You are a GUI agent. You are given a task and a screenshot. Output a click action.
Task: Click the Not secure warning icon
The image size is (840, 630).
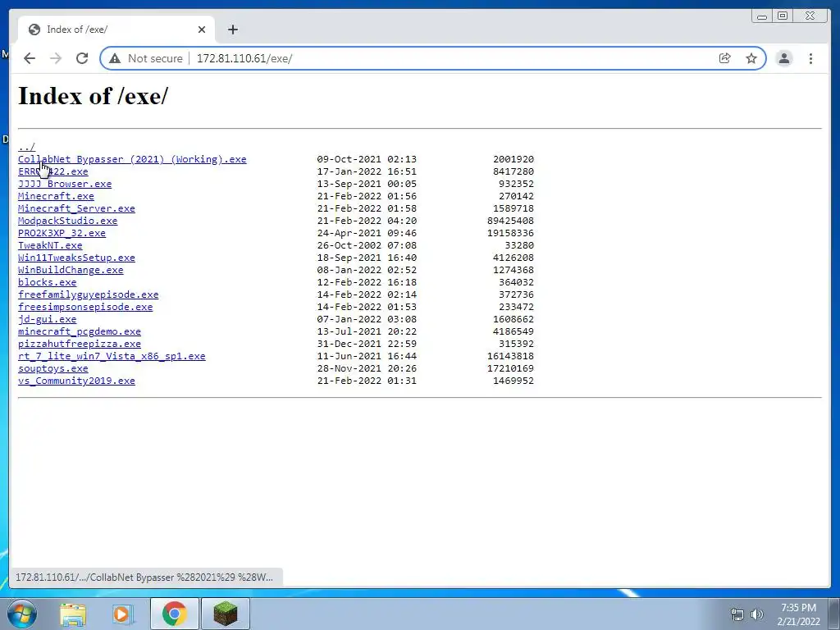pyautogui.click(x=115, y=58)
